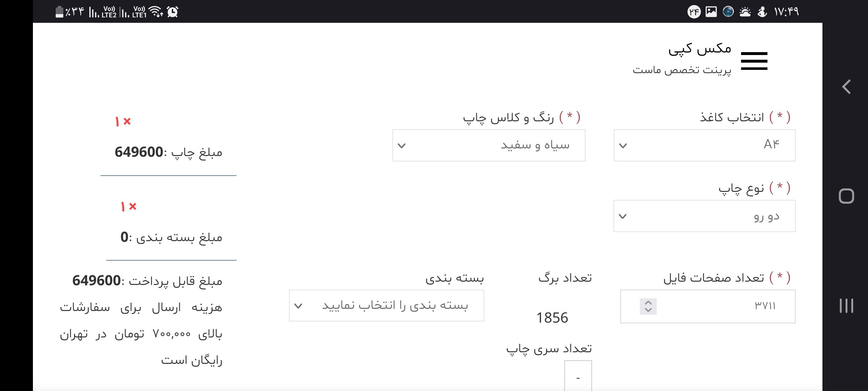Tap the Wi-Fi status icon
This screenshot has height=391, width=868.
point(156,12)
